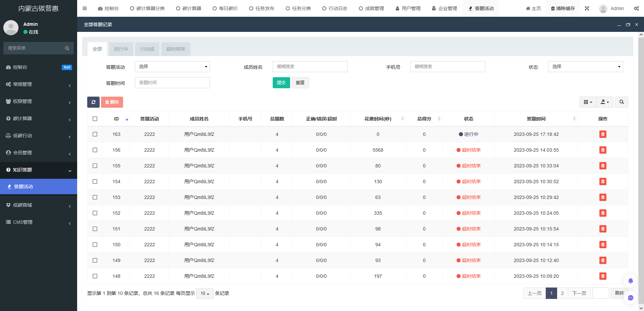
Task: Focus the 答题时间 date input
Action: pyautogui.click(x=172, y=83)
